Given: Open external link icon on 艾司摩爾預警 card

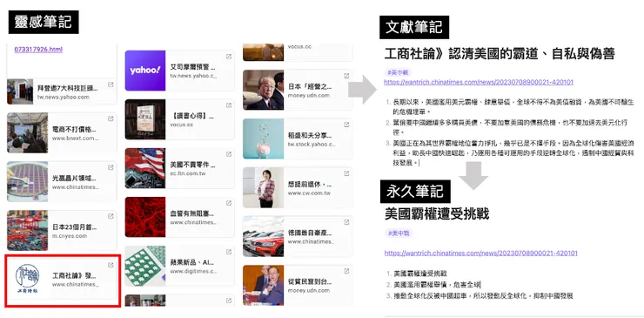Looking at the screenshot, I should (229, 57).
